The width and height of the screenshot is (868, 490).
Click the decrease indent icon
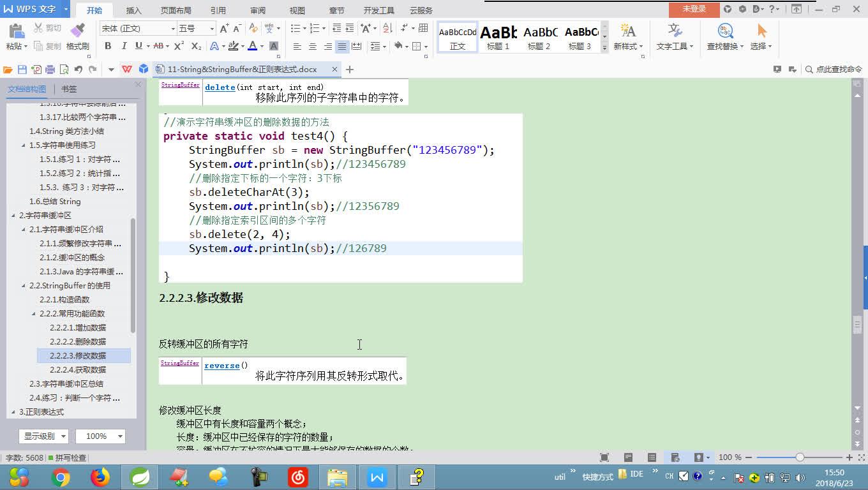pyautogui.click(x=337, y=29)
